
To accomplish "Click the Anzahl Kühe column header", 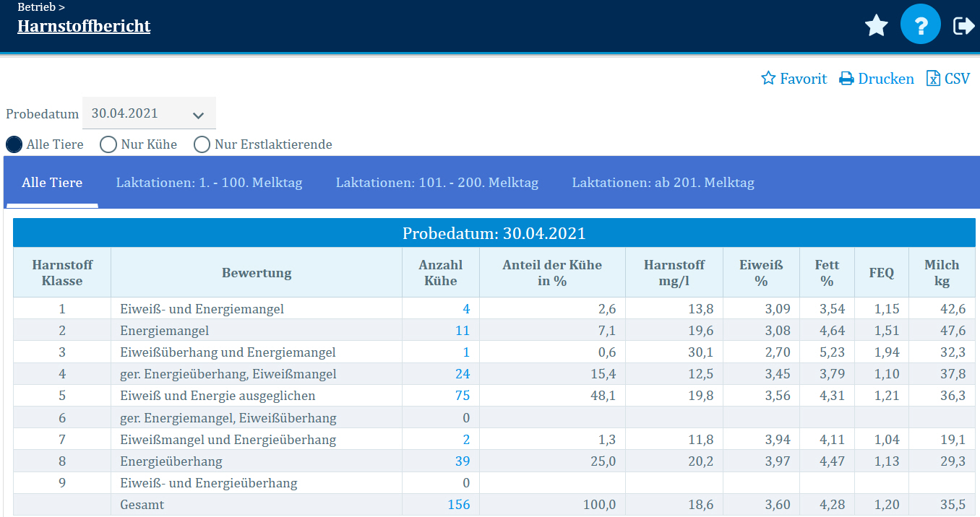I will 440,273.
